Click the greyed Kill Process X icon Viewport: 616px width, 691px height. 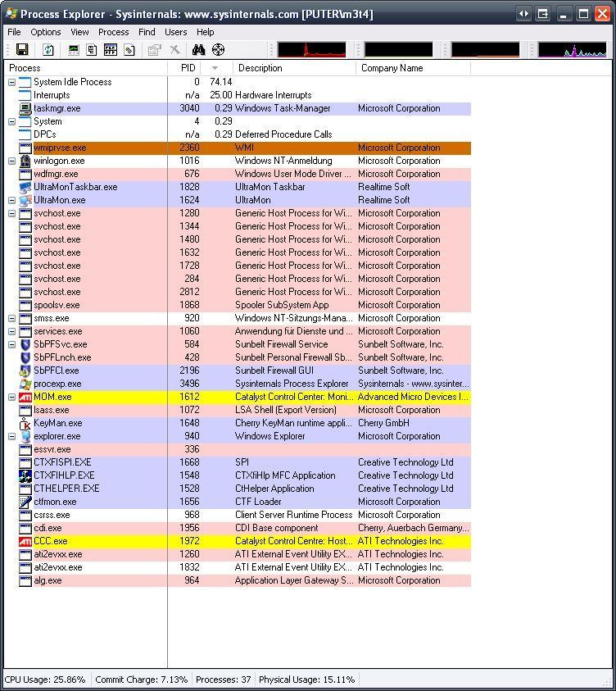coord(174,50)
